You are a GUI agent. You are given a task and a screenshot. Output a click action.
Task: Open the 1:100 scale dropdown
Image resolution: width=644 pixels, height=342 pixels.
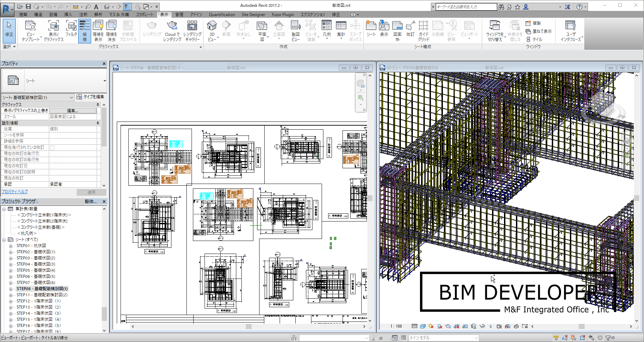(x=396, y=326)
